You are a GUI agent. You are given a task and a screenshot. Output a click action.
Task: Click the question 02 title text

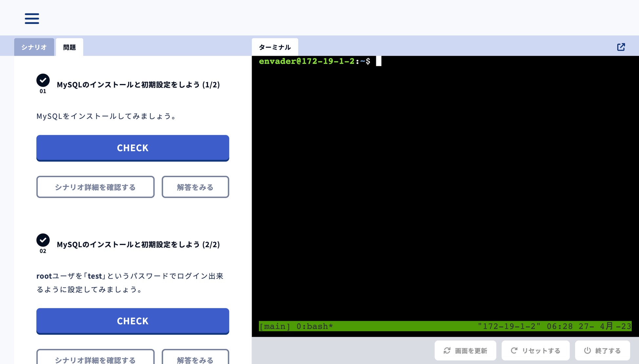coord(138,245)
